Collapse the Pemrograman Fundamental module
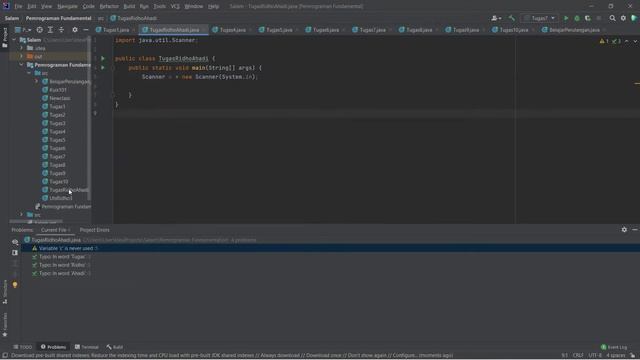The image size is (640, 360). coord(22,65)
